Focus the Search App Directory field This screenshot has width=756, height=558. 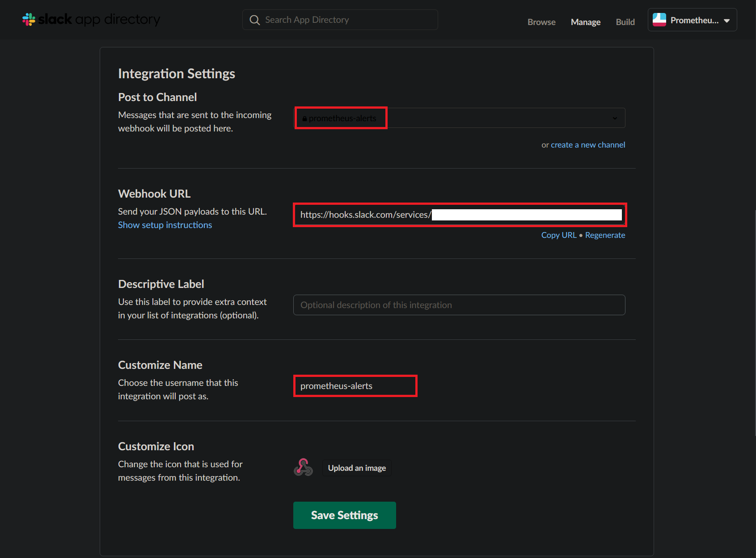tap(340, 20)
